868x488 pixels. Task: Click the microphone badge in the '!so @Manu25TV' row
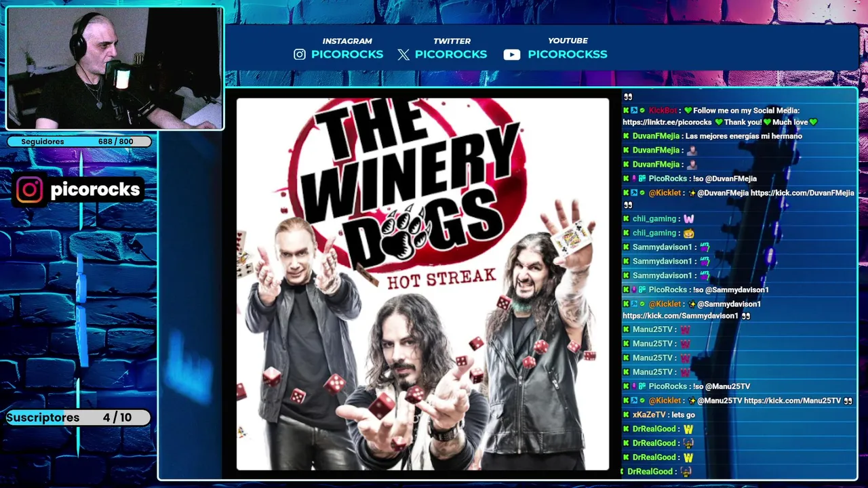point(634,386)
